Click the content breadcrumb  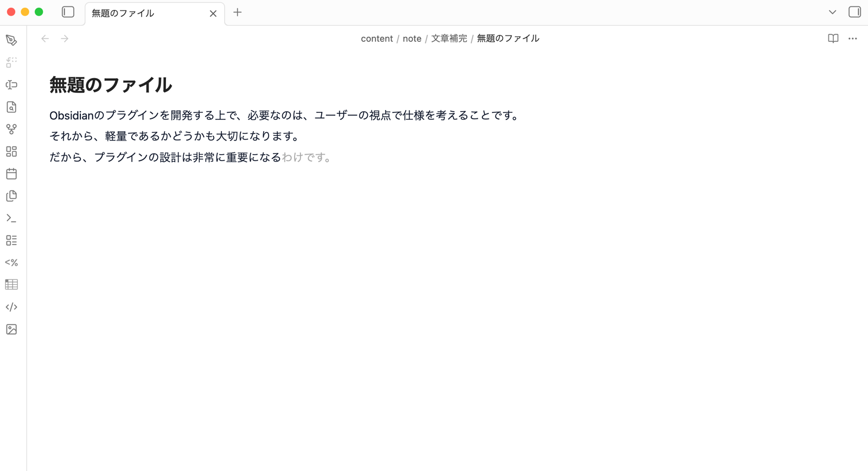376,39
